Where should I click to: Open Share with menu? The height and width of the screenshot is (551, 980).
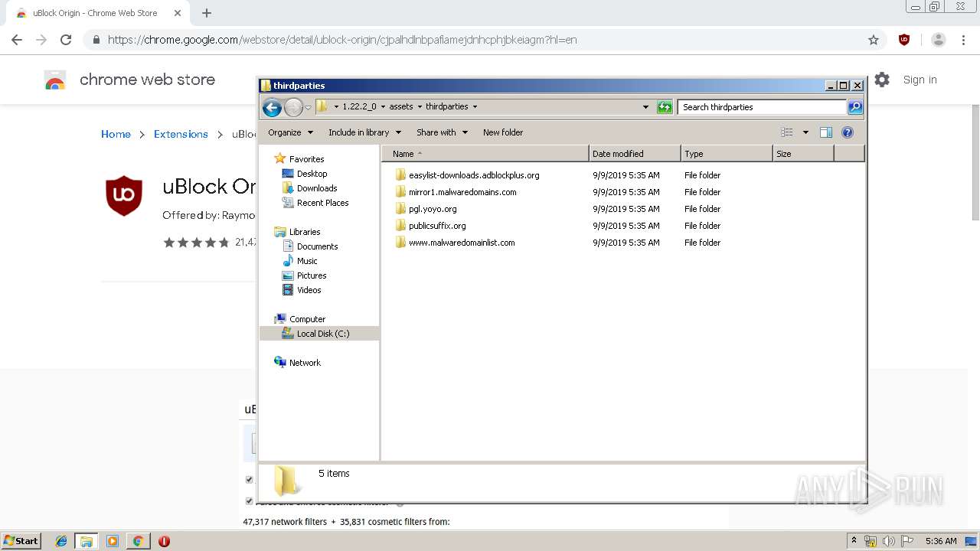pos(442,132)
